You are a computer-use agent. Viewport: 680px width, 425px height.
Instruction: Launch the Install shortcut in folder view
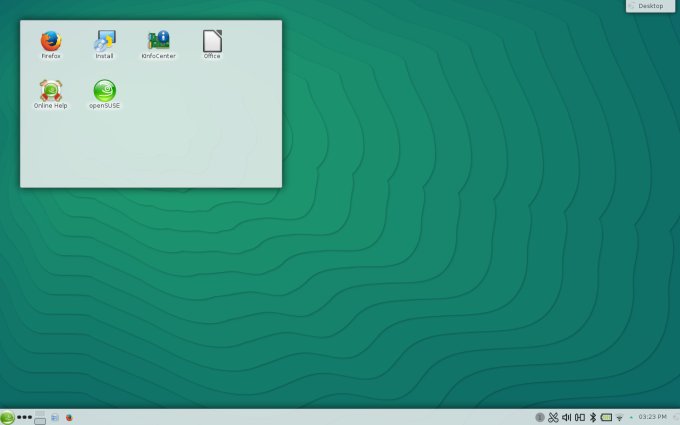tap(105, 41)
